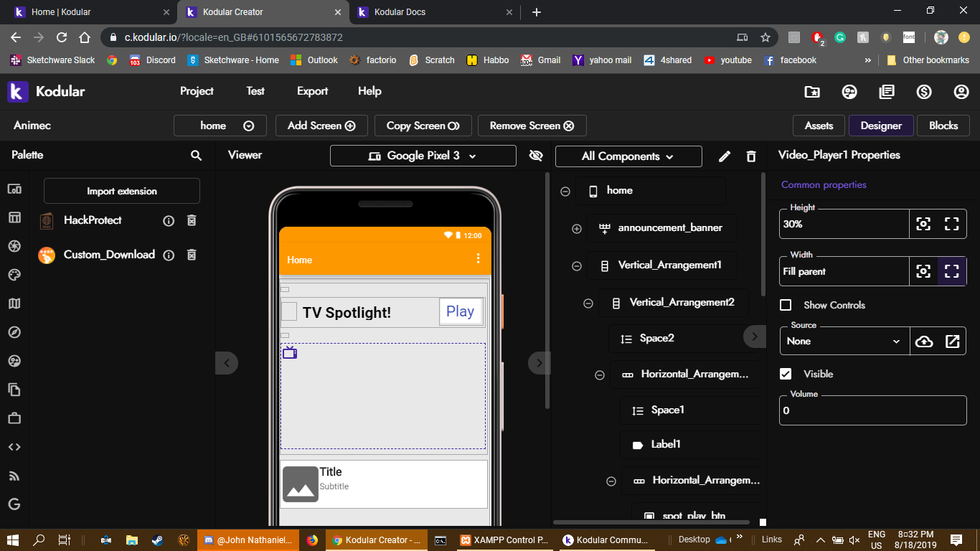Switch to the Blocks tab

point(943,126)
